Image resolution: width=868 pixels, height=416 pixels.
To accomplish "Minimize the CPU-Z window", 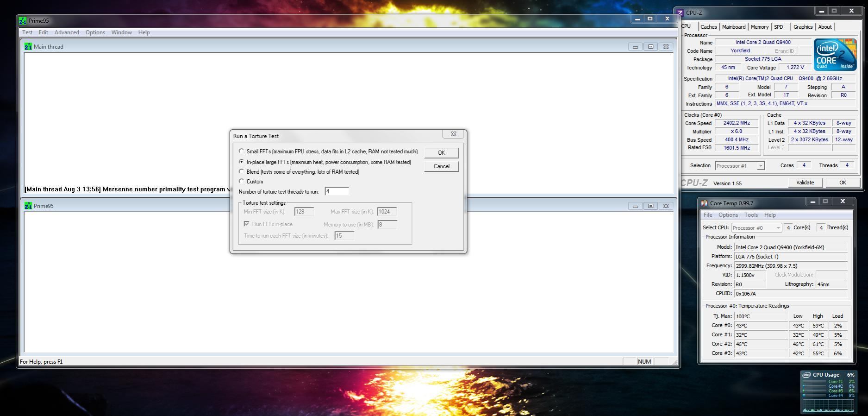I will click(821, 11).
